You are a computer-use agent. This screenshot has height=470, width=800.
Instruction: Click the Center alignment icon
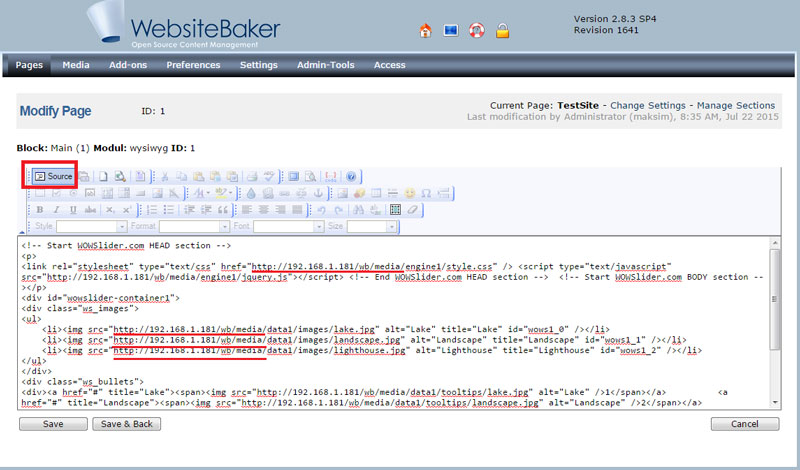point(264,210)
